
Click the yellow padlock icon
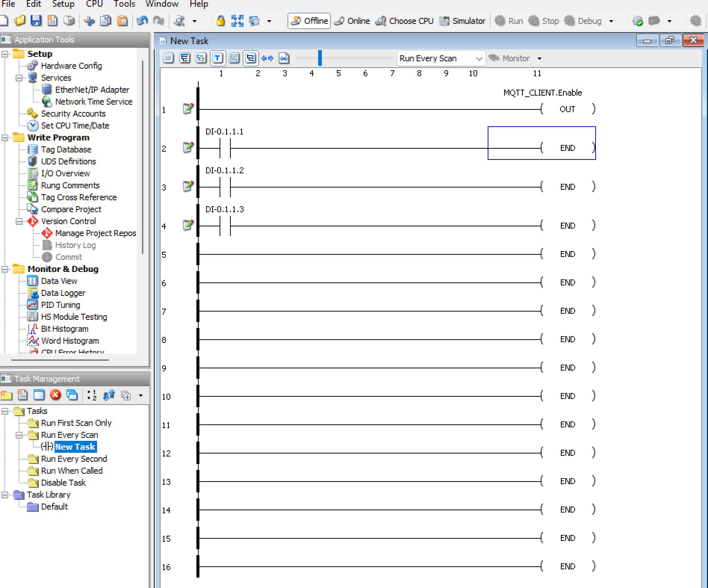coord(221,21)
